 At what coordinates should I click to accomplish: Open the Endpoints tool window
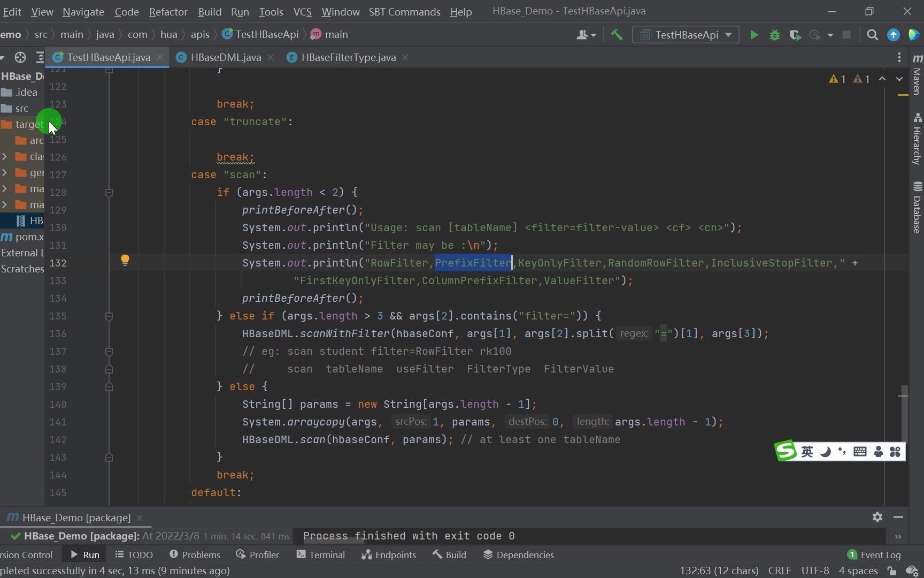389,554
